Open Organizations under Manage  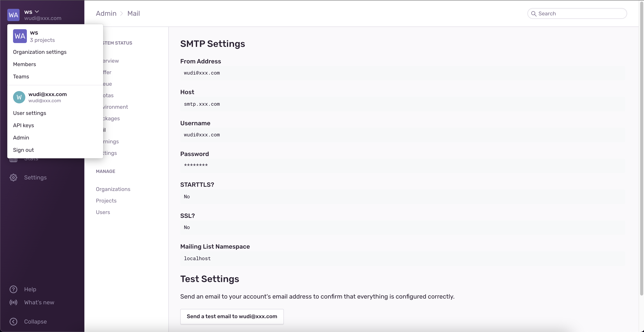coord(113,189)
